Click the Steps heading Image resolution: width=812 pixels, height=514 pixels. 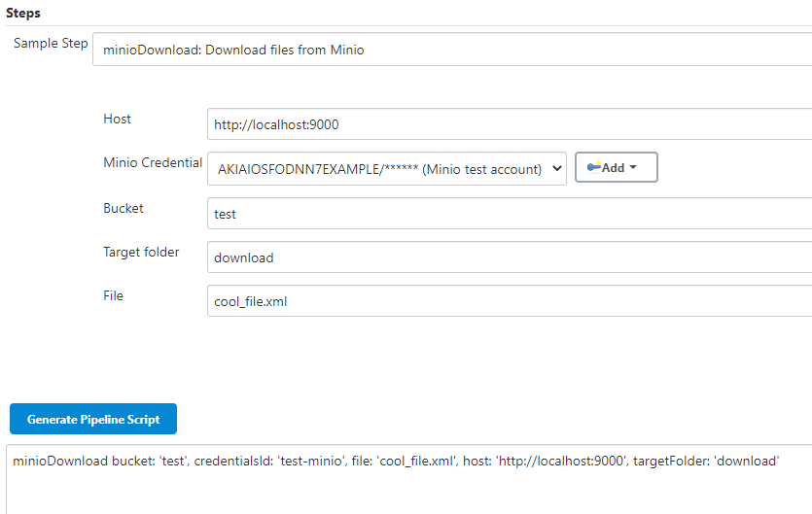tap(23, 13)
